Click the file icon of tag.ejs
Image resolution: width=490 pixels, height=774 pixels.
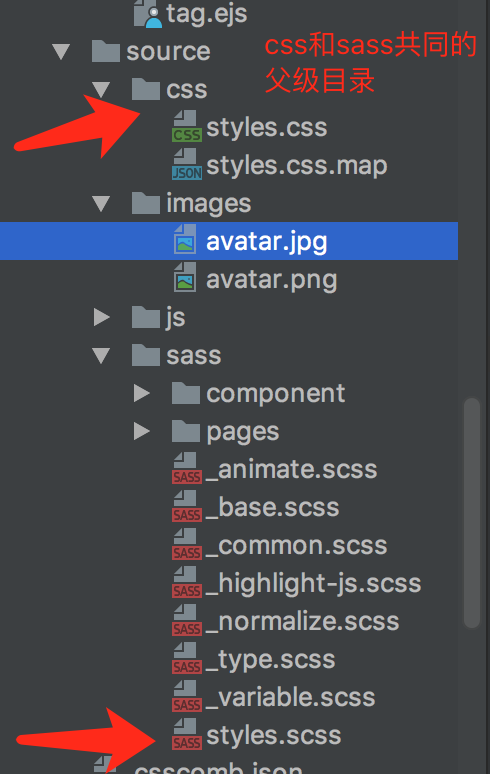coord(148,15)
